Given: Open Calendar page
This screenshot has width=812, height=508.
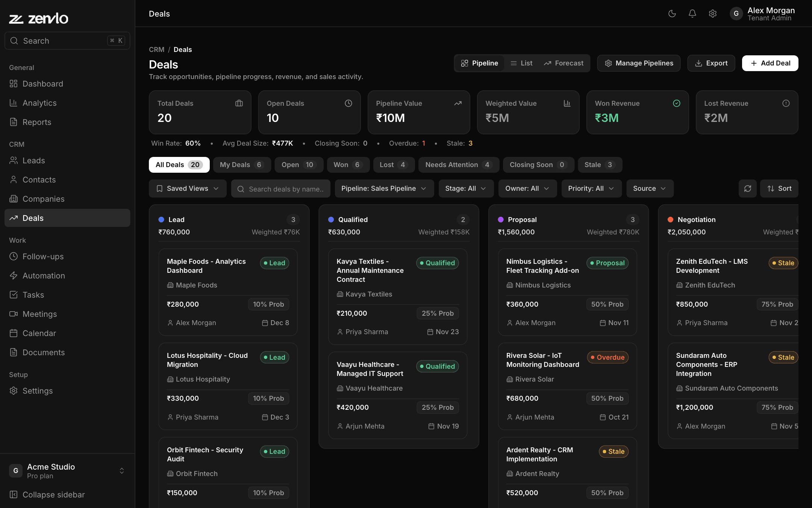Looking at the screenshot, I should 67,333.
